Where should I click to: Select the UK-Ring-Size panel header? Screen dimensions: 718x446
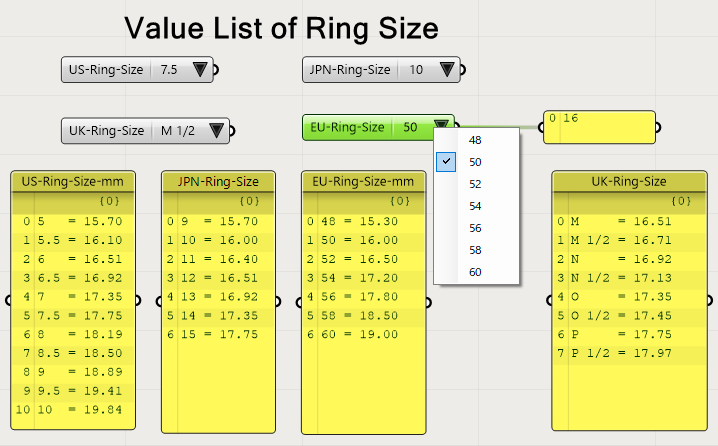click(x=629, y=181)
